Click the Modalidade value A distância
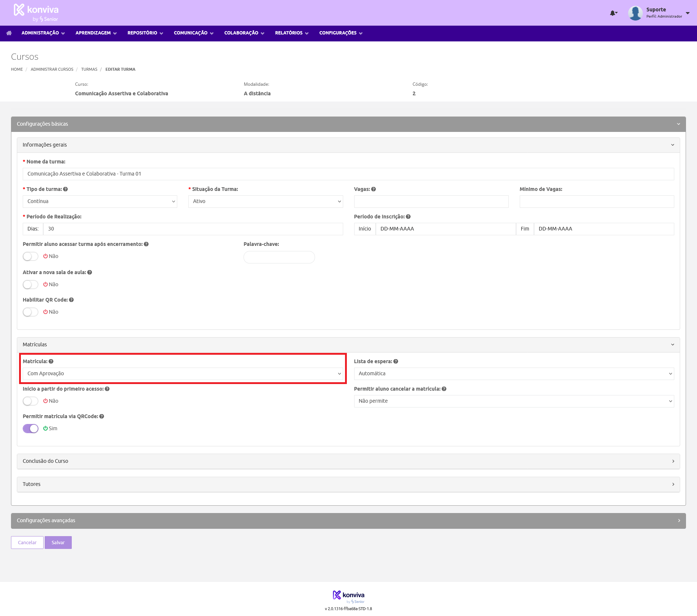Image resolution: width=697 pixels, height=616 pixels. [257, 94]
